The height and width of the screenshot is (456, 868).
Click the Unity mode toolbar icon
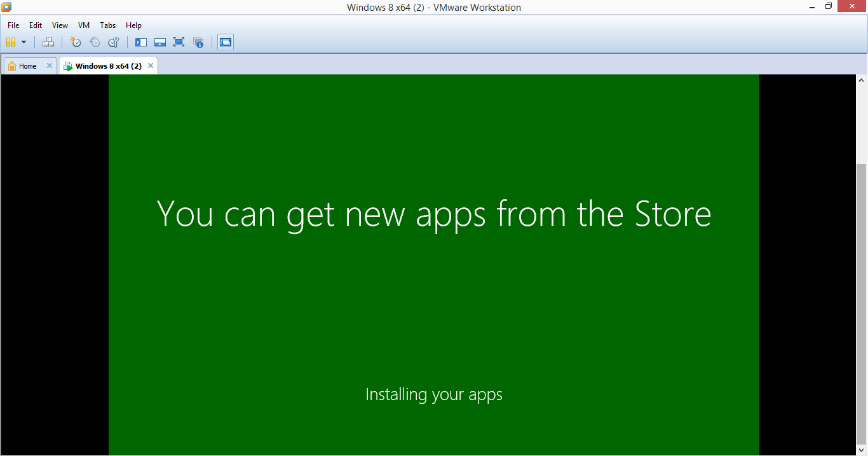tap(198, 42)
